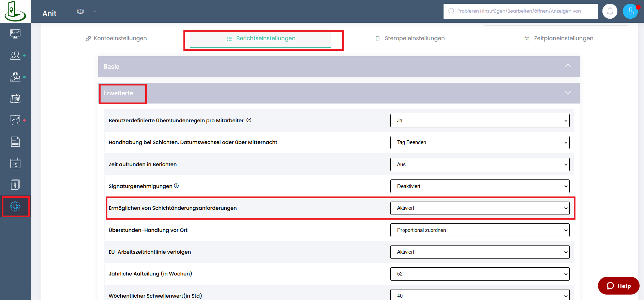
Task: Open the employees icon in sidebar
Action: pyautogui.click(x=15, y=55)
